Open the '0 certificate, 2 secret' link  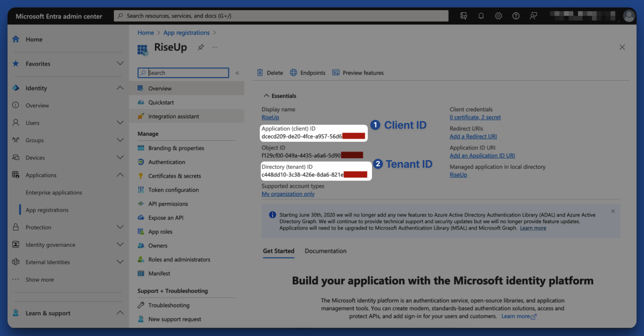tap(475, 117)
